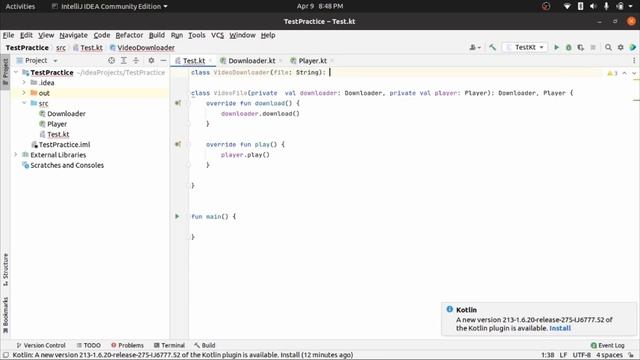Open editor tabs more options
640x360 pixels.
(634, 60)
